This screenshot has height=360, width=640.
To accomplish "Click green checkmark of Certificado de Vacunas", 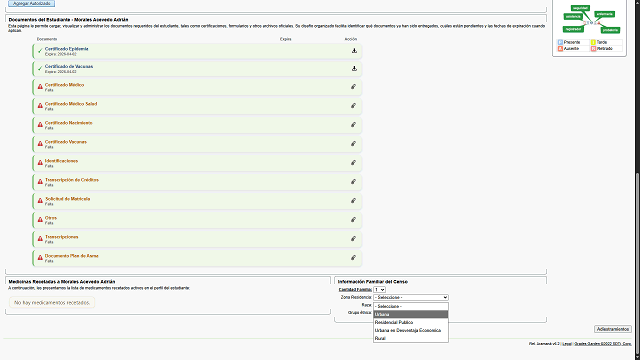I will (40, 69).
